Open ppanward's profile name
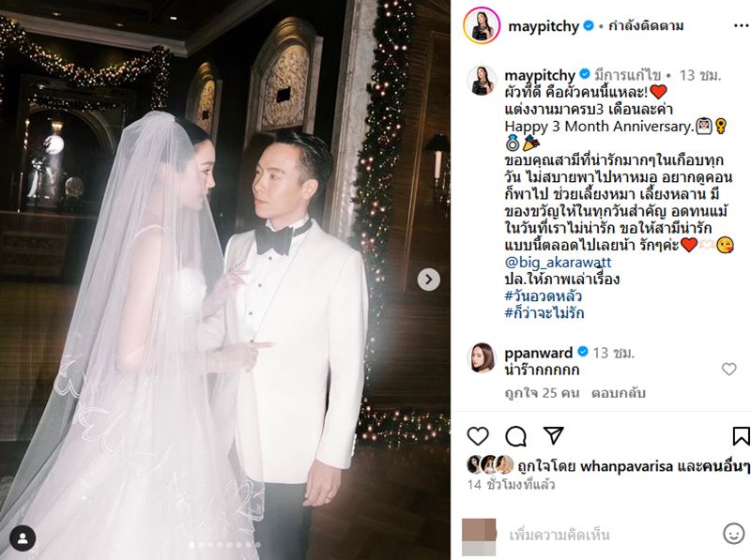This screenshot has width=751, height=560. (538, 353)
